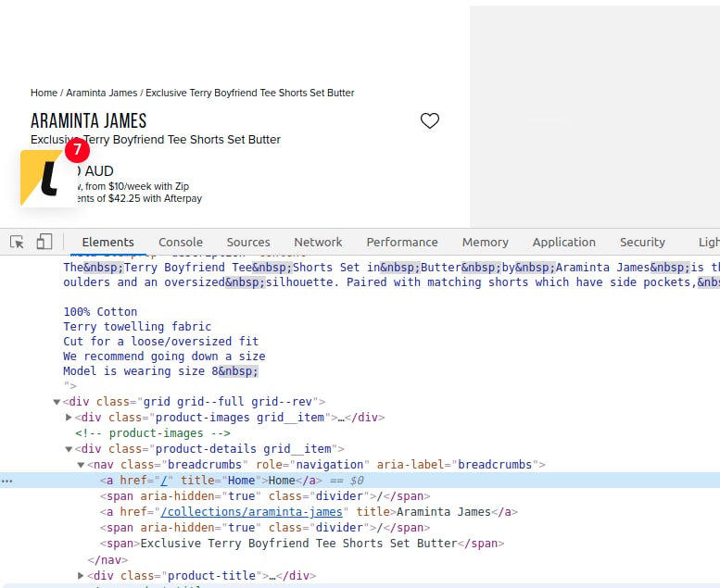Click the ARAMINTA JAMES brand heading
720x588 pixels.
coord(89,121)
